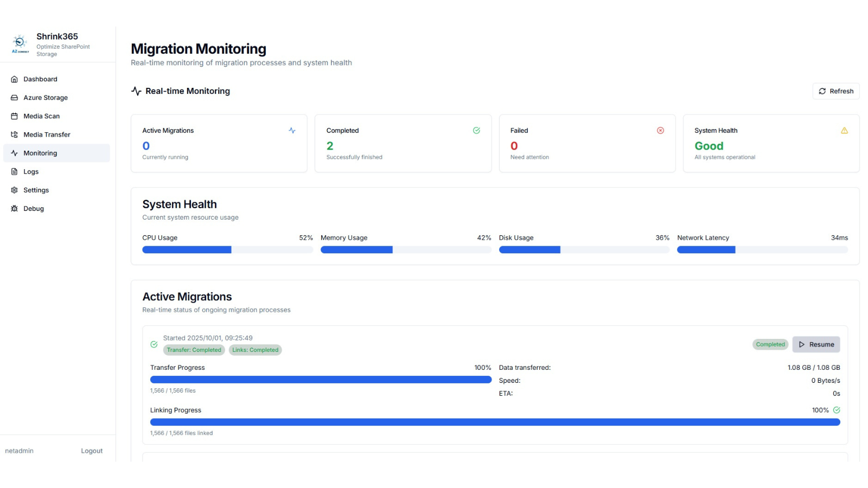Open the Logs page from the sidebar
The width and height of the screenshot is (868, 488).
(56, 171)
